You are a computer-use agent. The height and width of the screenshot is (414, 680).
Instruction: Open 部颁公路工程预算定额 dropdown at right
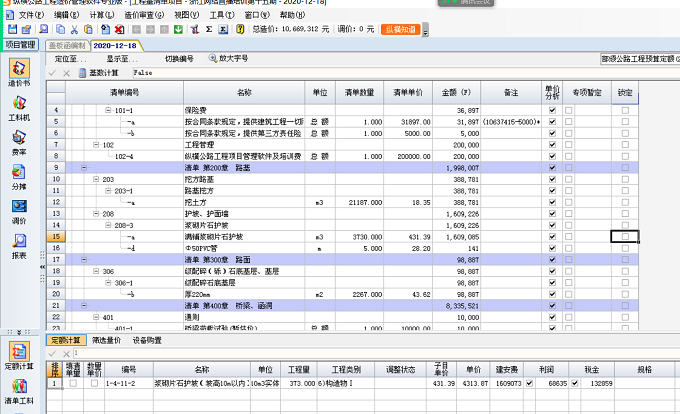tap(640, 59)
